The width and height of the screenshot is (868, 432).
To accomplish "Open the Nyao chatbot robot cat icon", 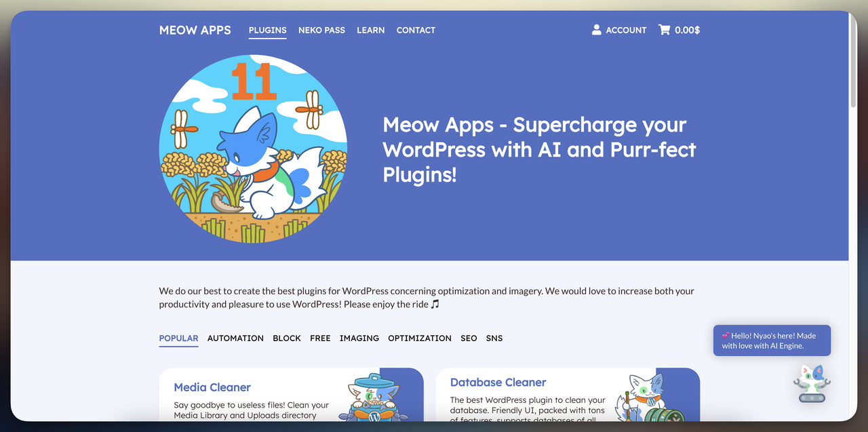I will 812,385.
